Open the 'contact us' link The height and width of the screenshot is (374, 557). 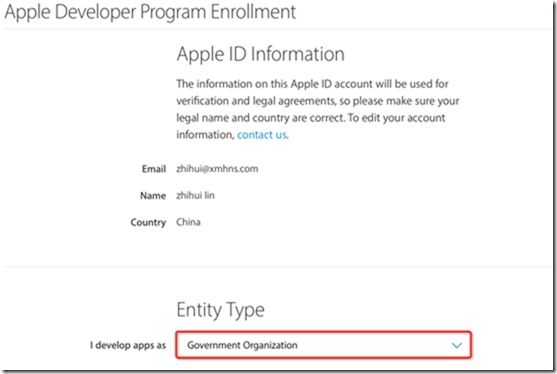point(262,135)
